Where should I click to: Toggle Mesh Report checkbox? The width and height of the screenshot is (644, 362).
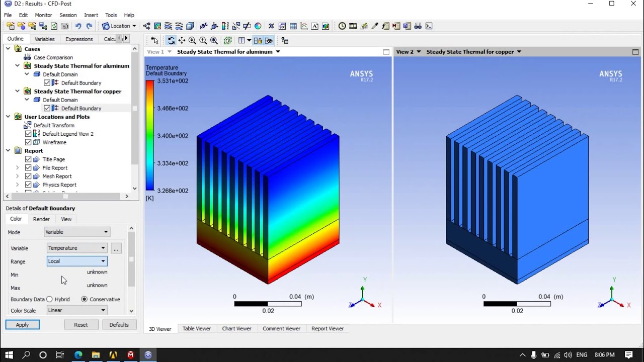click(x=28, y=176)
